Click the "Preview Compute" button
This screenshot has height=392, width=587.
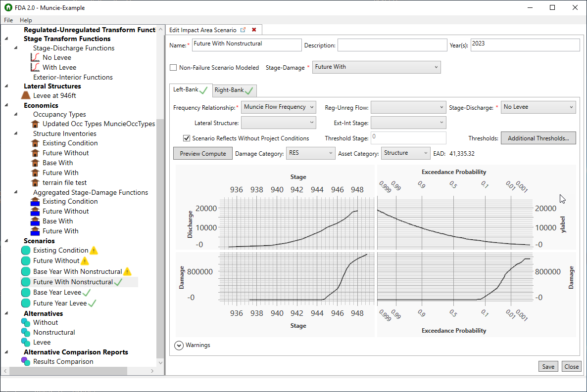pyautogui.click(x=202, y=153)
